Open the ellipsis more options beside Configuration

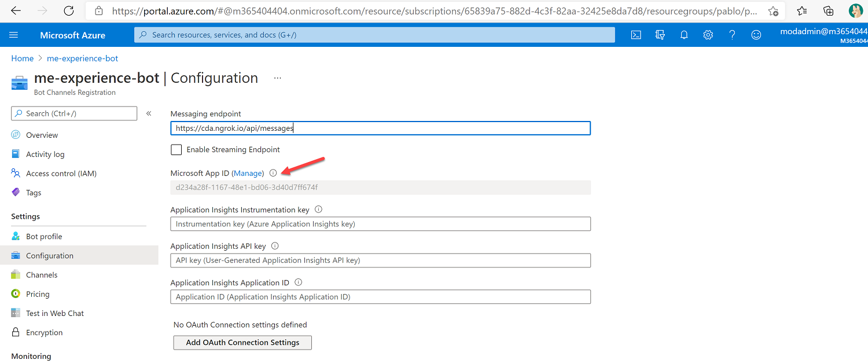(x=278, y=78)
